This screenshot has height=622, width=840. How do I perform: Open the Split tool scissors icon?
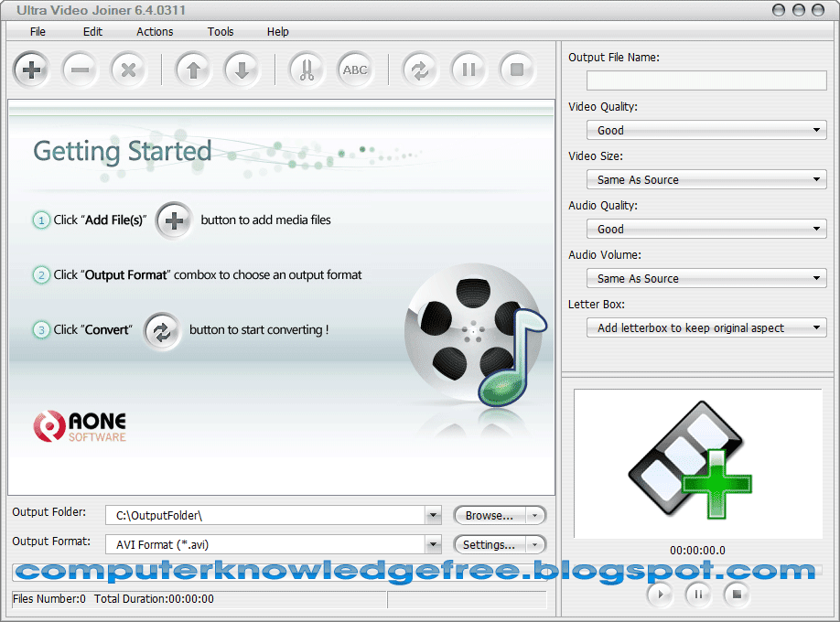click(307, 70)
